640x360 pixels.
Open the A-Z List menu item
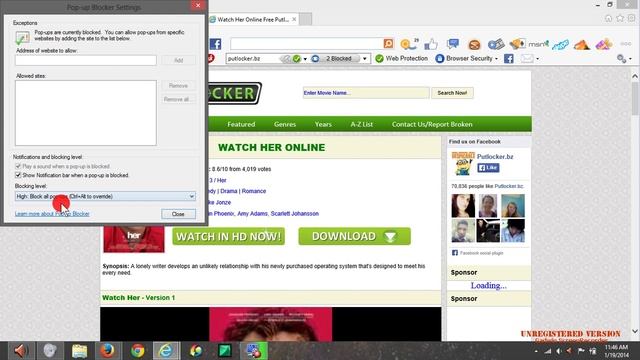(362, 124)
